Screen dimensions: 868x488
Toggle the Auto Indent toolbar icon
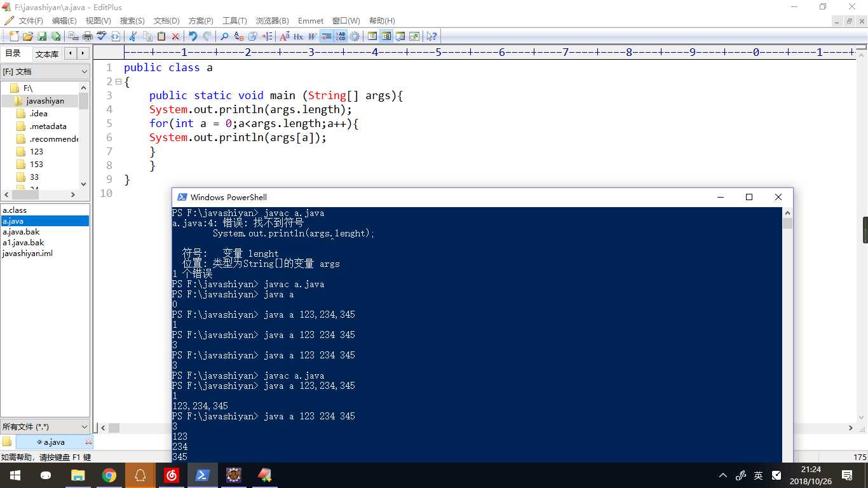pos(327,36)
